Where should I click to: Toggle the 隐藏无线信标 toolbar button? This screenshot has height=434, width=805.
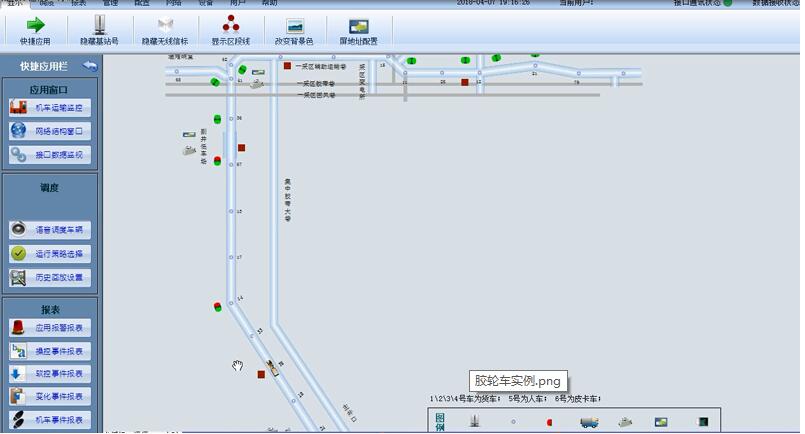pyautogui.click(x=165, y=30)
